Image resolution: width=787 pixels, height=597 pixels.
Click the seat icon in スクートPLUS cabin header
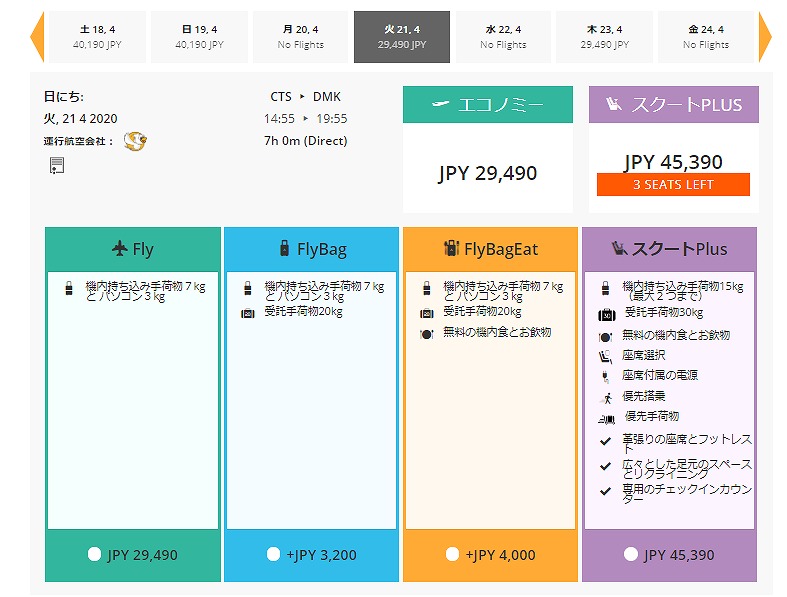pos(613,104)
